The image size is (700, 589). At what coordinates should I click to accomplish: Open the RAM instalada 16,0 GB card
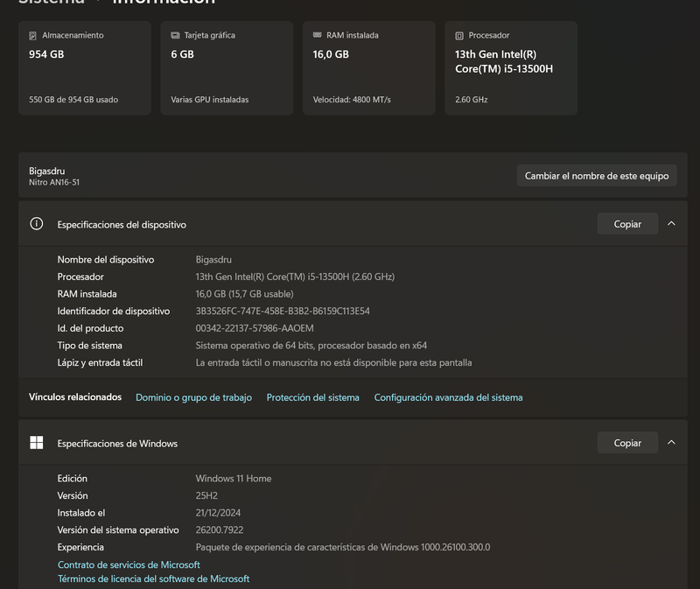(x=368, y=68)
